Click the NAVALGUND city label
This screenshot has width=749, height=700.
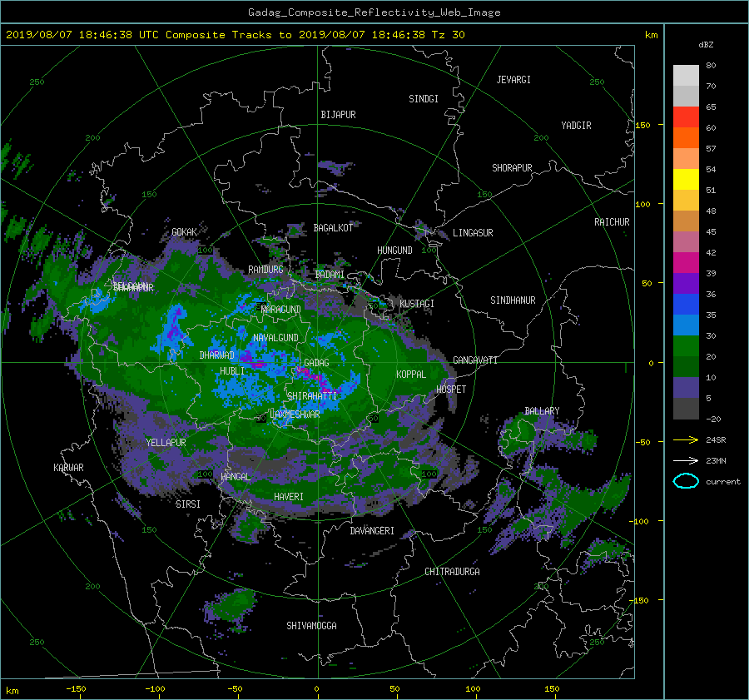[x=275, y=338]
